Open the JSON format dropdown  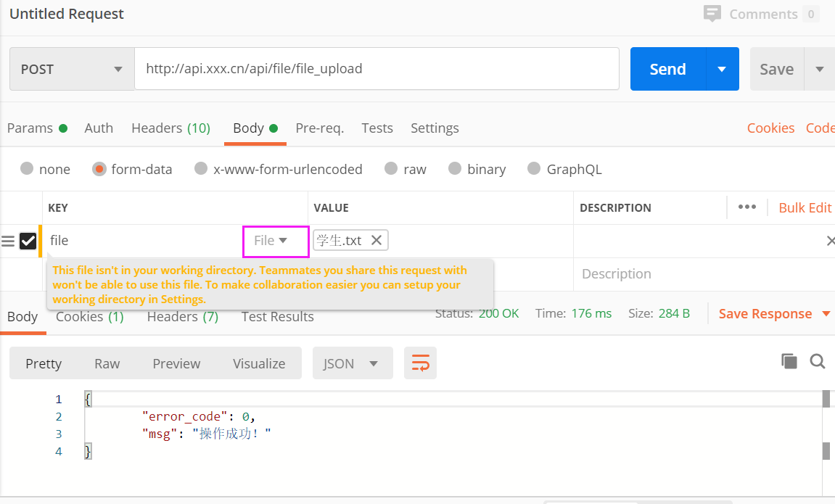[353, 363]
